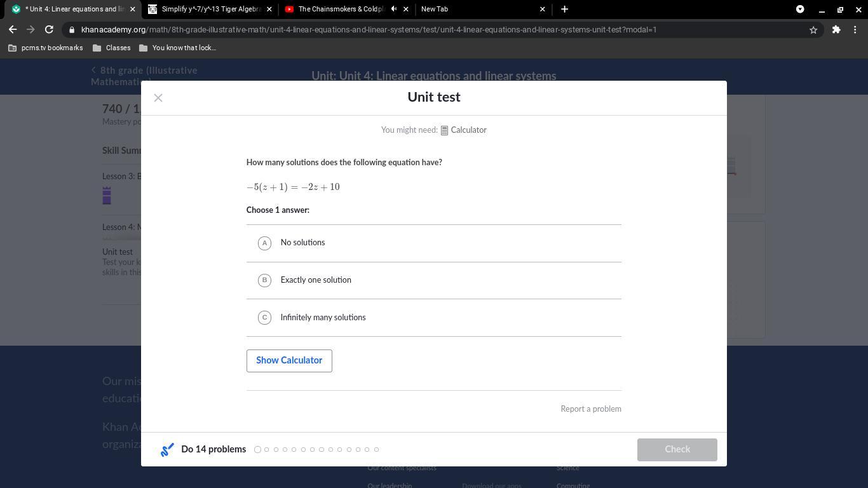The width and height of the screenshot is (868, 488).
Task: Click the first problem progress circle
Action: pyautogui.click(x=257, y=450)
